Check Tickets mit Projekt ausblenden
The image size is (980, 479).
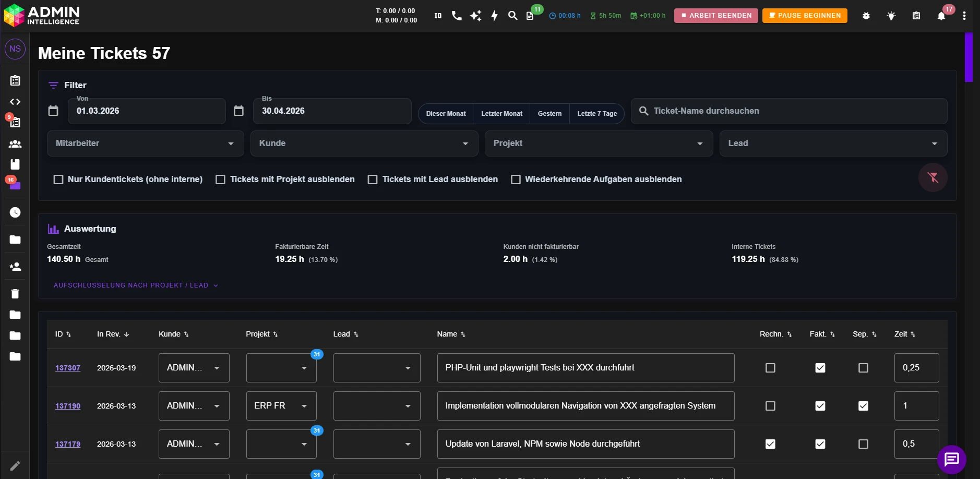(x=221, y=179)
